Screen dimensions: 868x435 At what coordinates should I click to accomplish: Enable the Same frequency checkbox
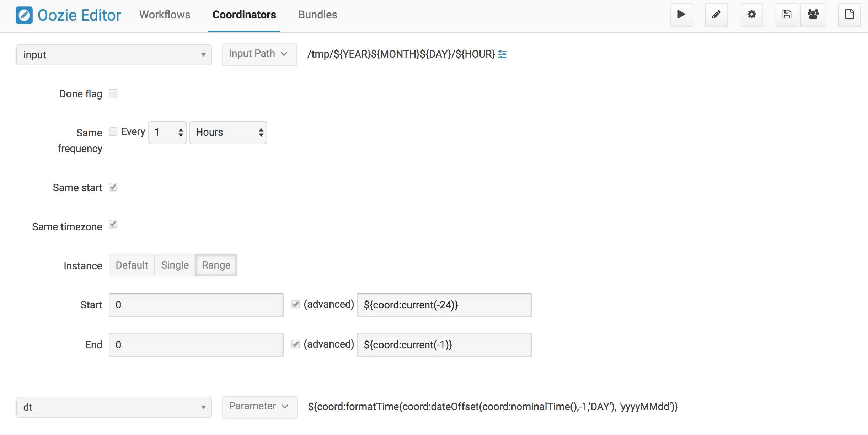coord(113,131)
